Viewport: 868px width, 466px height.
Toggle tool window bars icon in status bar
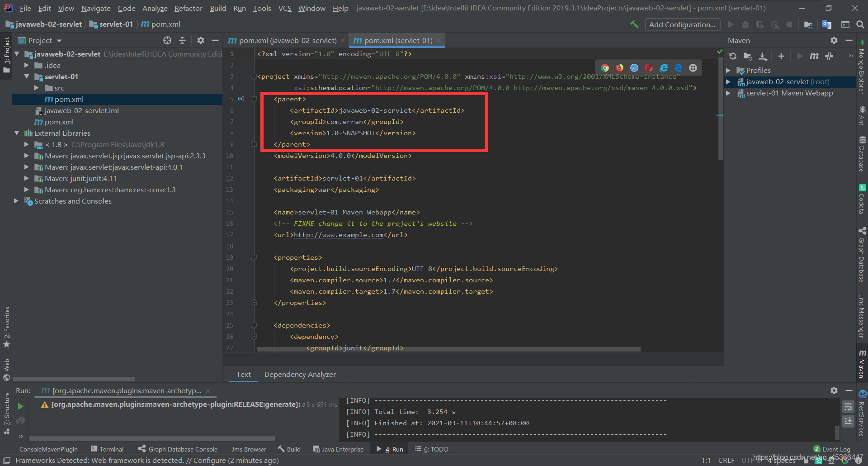(x=7, y=460)
